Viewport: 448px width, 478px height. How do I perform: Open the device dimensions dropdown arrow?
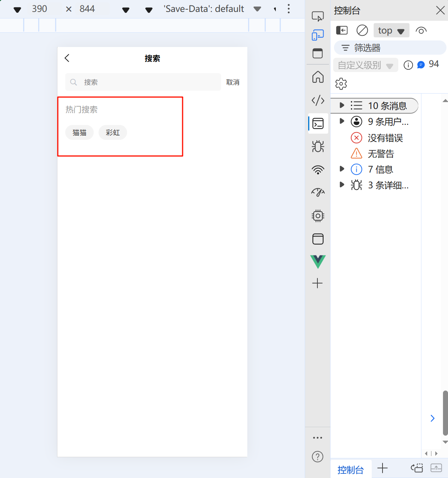pos(17,10)
